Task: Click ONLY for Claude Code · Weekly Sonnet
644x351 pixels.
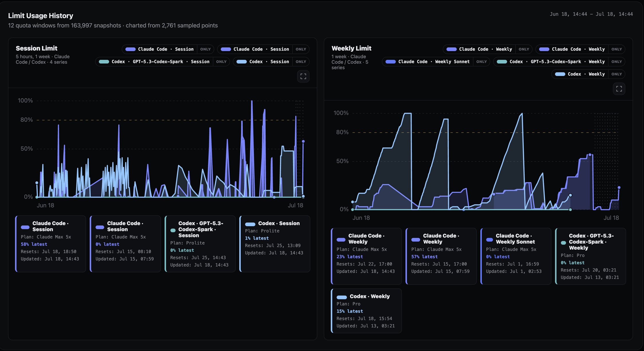Action: (x=481, y=62)
